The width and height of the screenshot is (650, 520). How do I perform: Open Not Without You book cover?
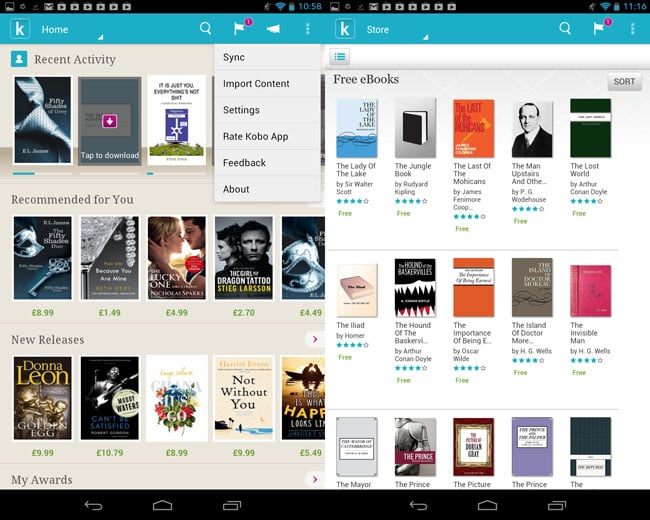pos(244,398)
